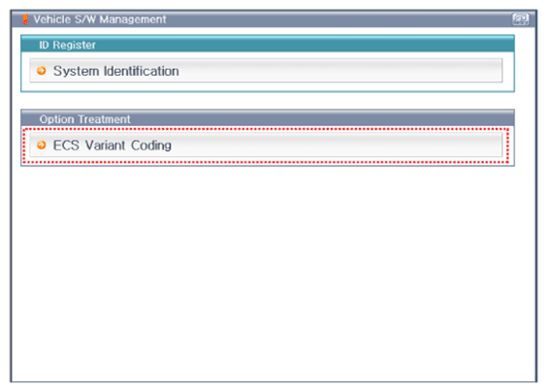The image size is (548, 392).
Task: Click the orange Vehicle S/W Management window icon
Action: click(x=25, y=19)
